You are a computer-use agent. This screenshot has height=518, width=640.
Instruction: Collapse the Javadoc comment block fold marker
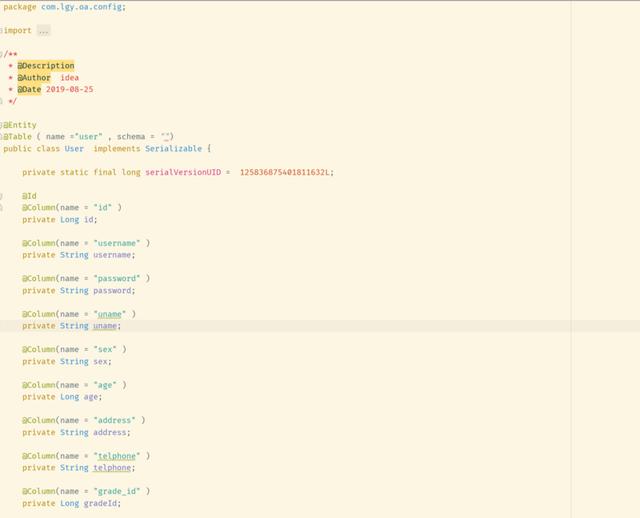(1, 54)
